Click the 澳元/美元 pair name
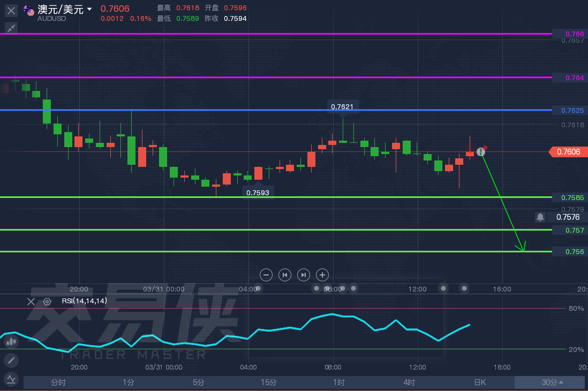The image size is (588, 391). 61,9
